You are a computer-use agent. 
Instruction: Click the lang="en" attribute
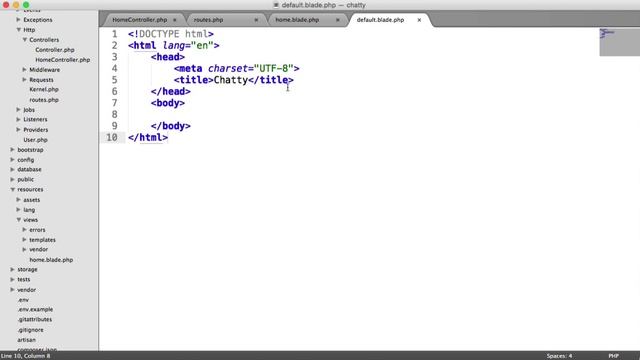(188, 45)
